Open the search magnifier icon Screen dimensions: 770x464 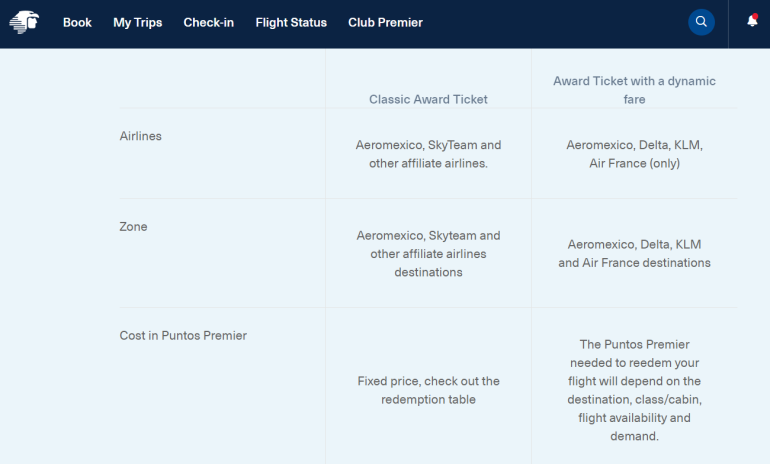click(702, 22)
